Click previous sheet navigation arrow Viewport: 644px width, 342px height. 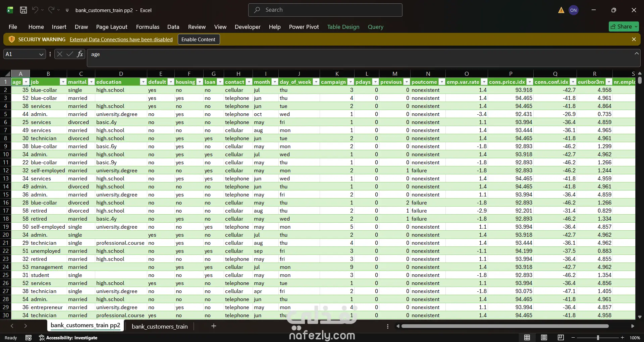coord(12,326)
